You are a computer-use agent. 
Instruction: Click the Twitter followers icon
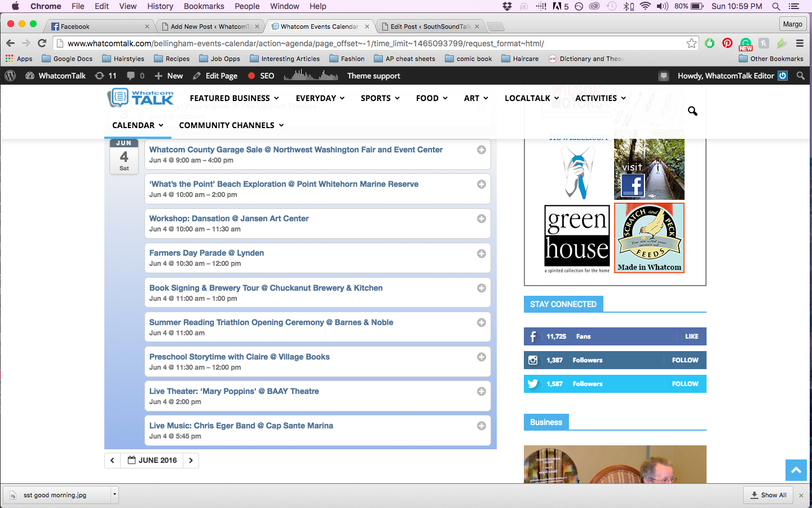[533, 384]
